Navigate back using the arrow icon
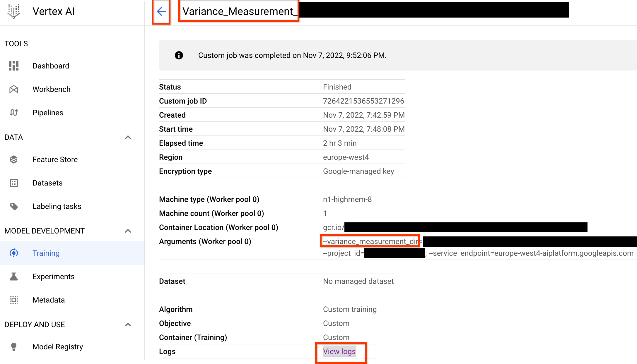 [161, 12]
